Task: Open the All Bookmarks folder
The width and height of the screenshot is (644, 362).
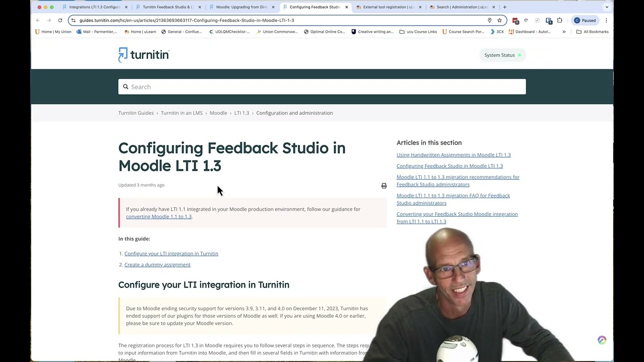Action: click(x=593, y=32)
